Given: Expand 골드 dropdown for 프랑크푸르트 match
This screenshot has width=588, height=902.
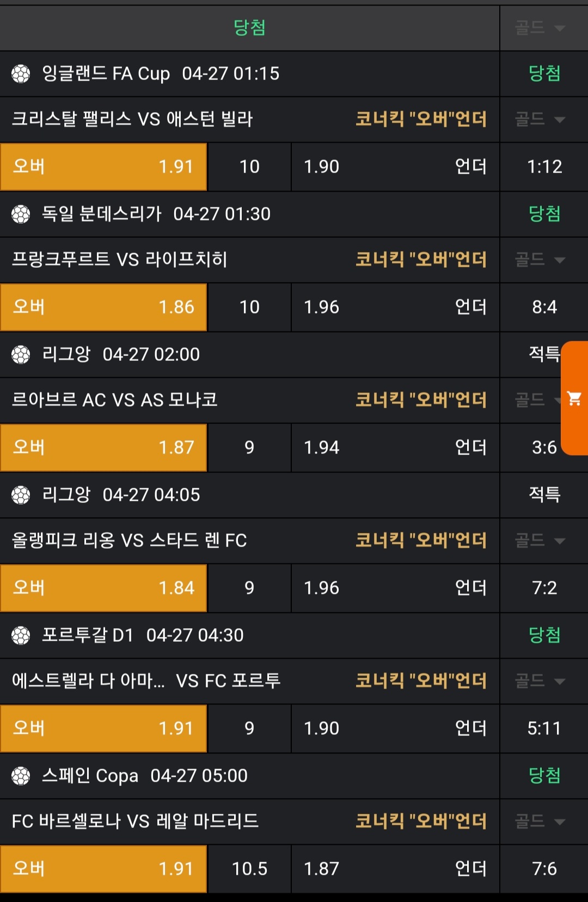Looking at the screenshot, I should coord(540,260).
